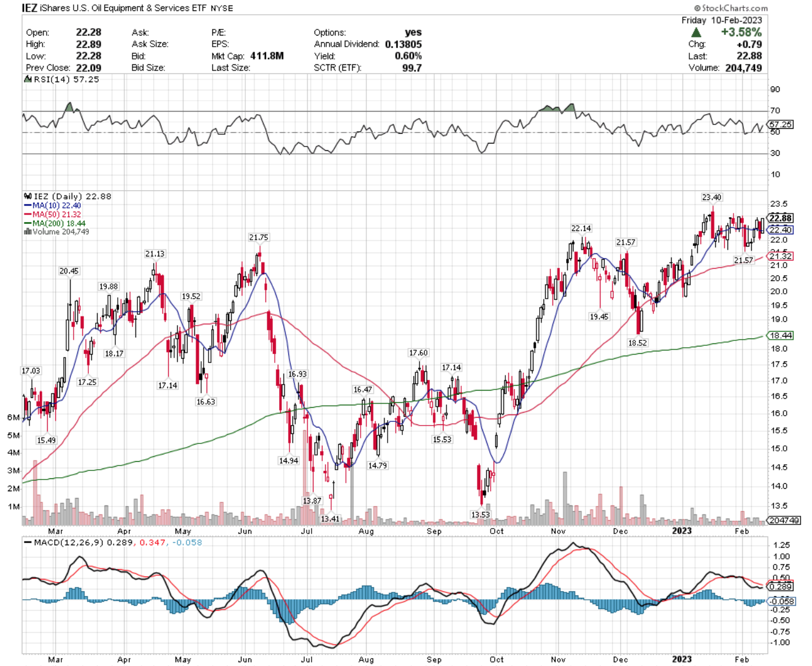Image resolution: width=812 pixels, height=666 pixels.
Task: Click the 13.41 July low annotation
Action: coord(330,519)
